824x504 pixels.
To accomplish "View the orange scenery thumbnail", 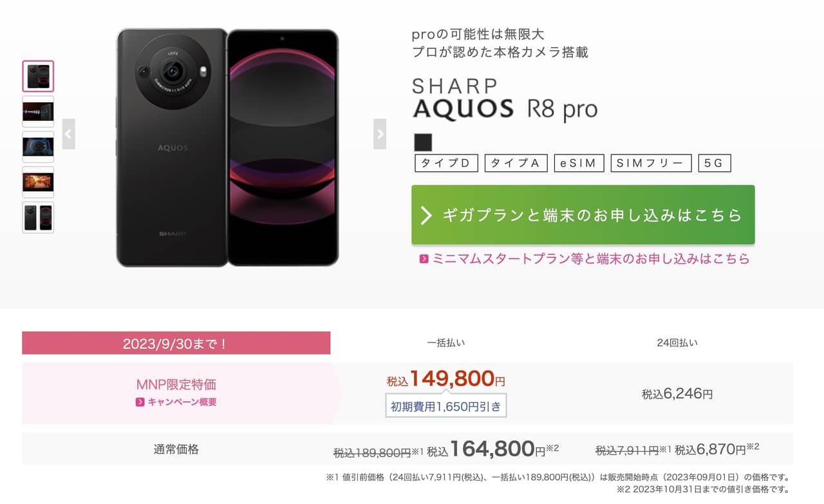I will (x=39, y=182).
